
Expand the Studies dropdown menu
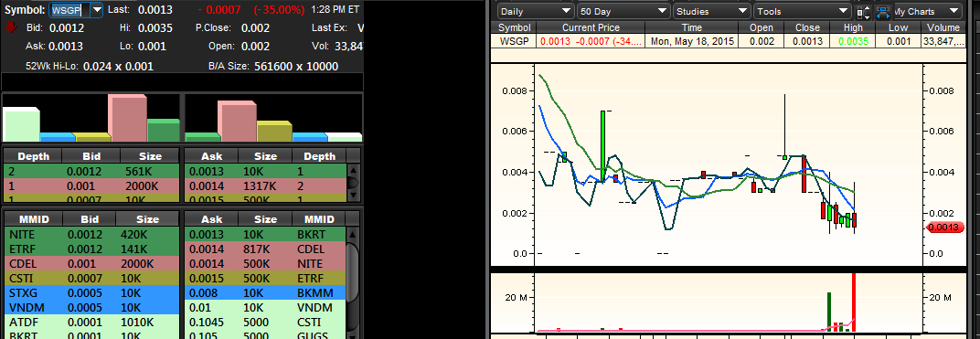point(712,11)
